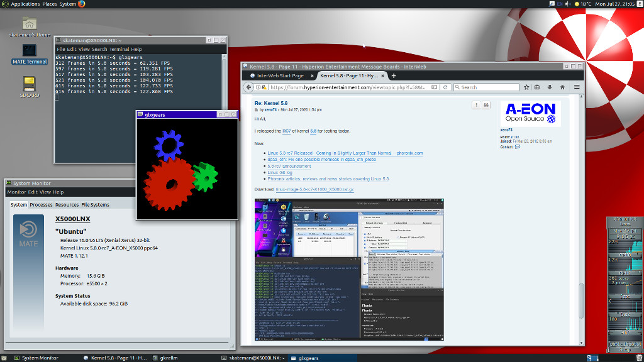The width and height of the screenshot is (644, 362).
Task: Switch to skateman@X5000LNX terminal in taskbar
Action: (253, 358)
